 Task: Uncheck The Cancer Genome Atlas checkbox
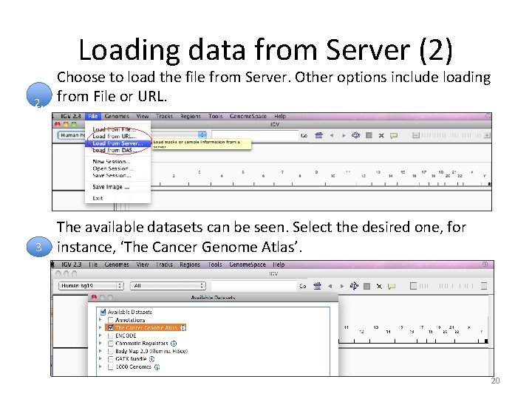[x=110, y=328]
